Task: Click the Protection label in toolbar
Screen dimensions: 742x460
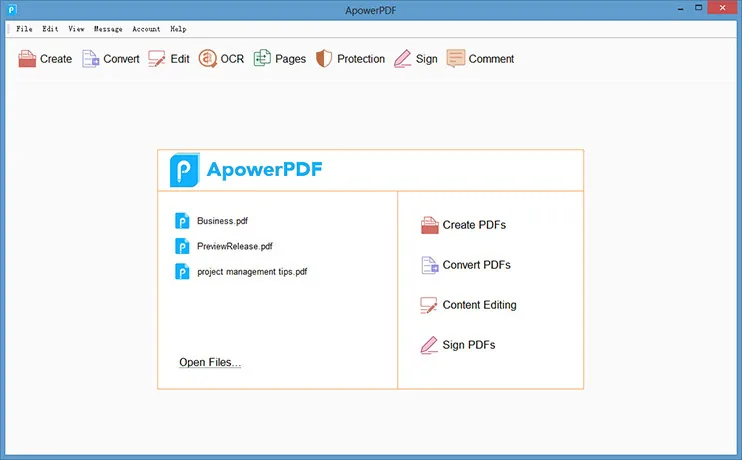Action: (x=361, y=59)
